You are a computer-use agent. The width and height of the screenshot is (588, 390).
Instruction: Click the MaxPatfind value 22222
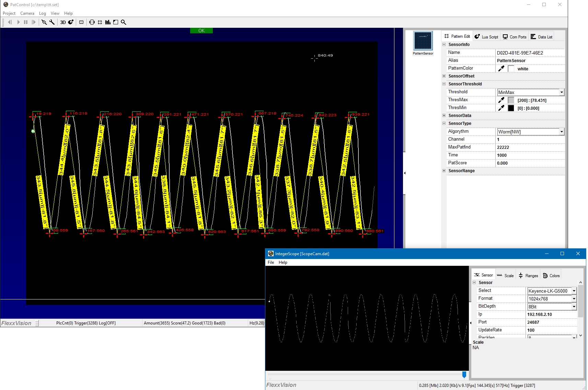click(x=503, y=147)
